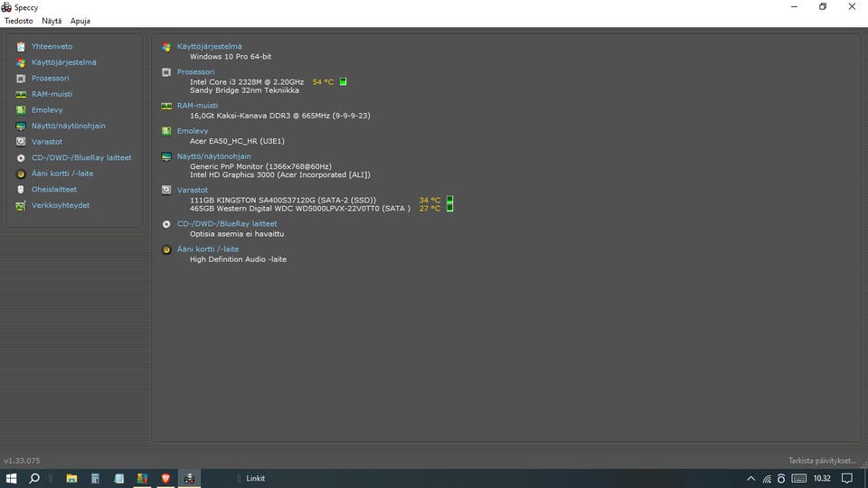868x488 pixels.
Task: Click Windows 10 Pro 64-bit text
Action: (231, 56)
